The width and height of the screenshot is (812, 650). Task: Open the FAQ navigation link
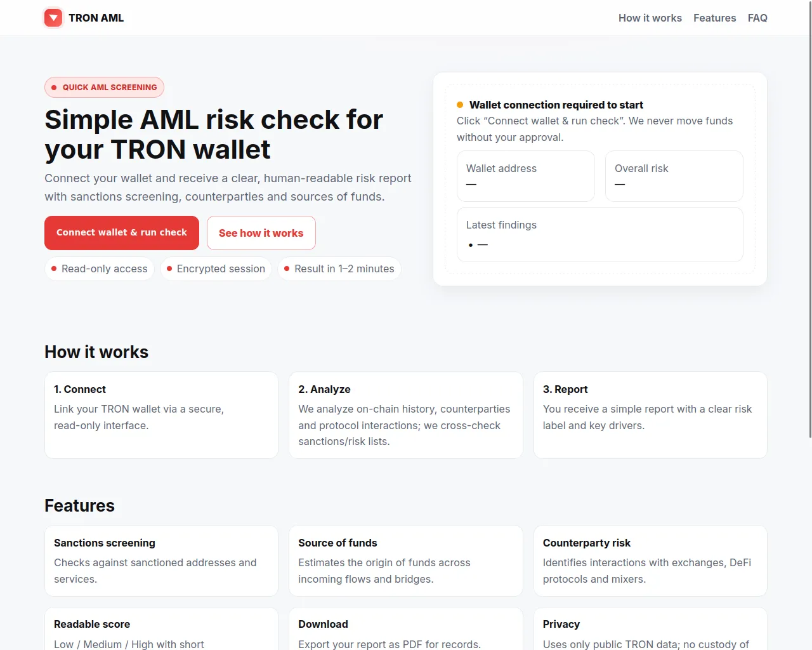(x=757, y=18)
